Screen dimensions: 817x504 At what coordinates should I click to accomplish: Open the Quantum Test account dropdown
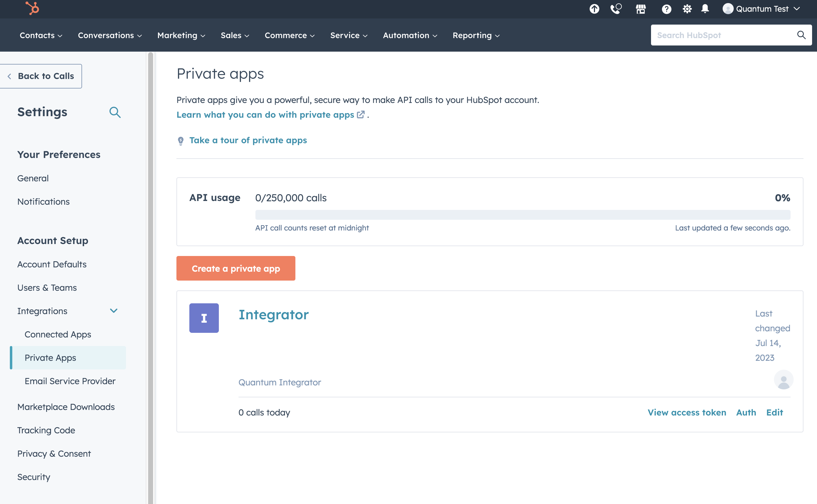pos(761,9)
